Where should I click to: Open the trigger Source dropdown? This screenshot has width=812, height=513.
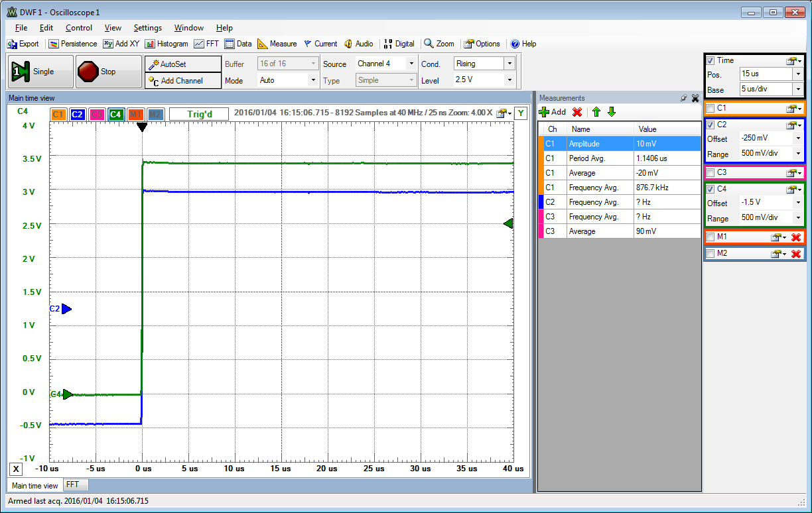tap(411, 64)
